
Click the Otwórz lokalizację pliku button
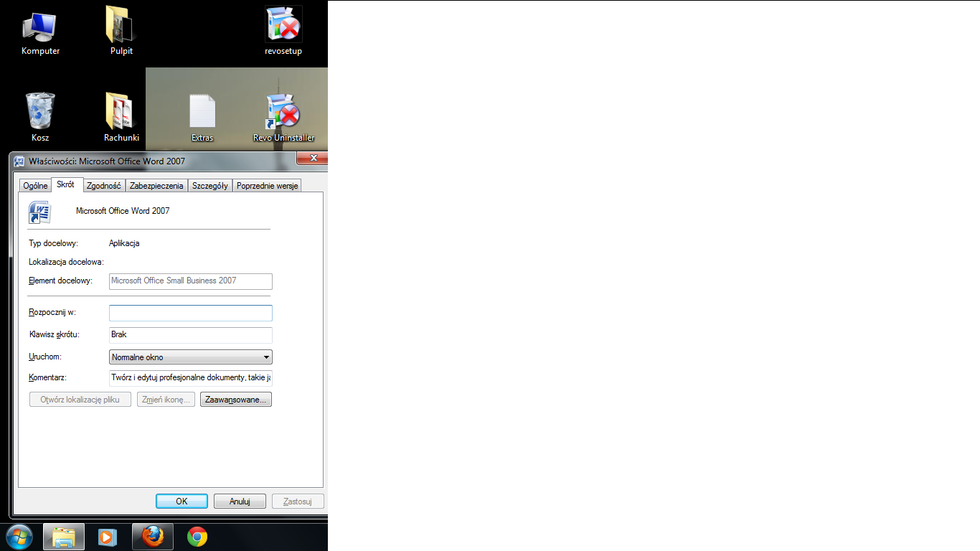80,400
